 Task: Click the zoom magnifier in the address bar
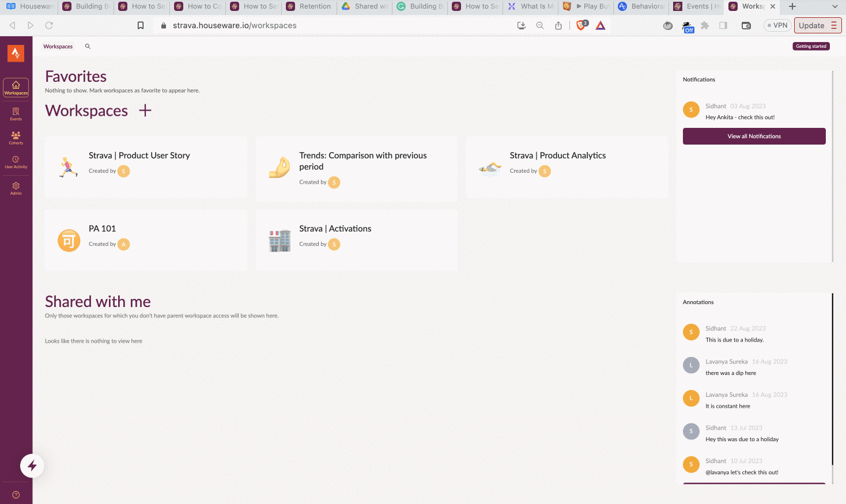[540, 25]
